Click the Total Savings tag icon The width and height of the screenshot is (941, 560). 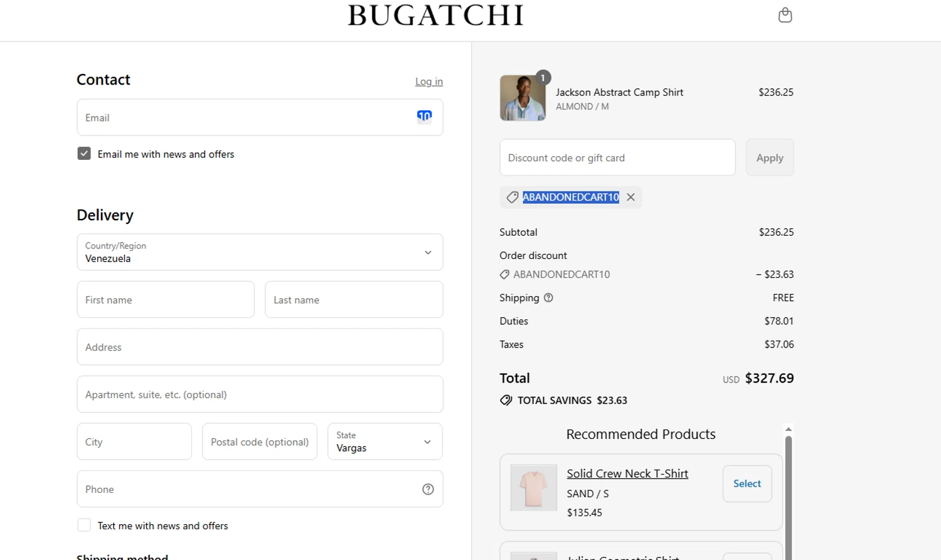click(506, 400)
